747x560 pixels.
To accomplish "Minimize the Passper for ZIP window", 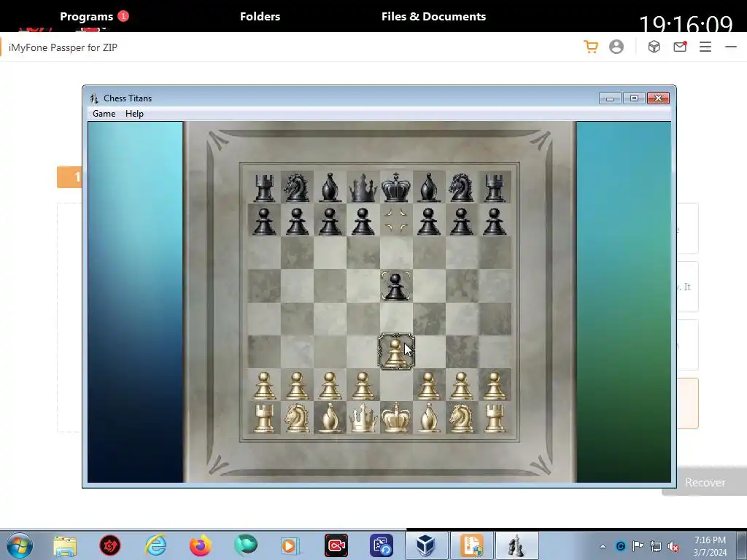I will pos(731,47).
